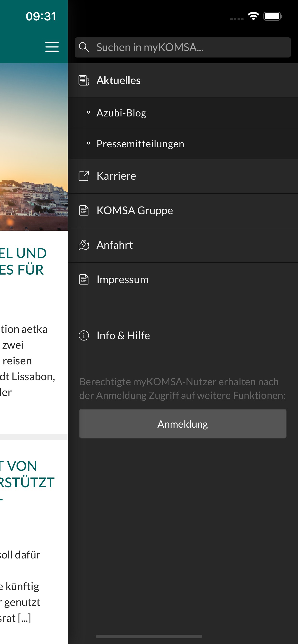Open the Azubi-Blog submenu item
Screen dimensions: 298x644
[x=183, y=113]
